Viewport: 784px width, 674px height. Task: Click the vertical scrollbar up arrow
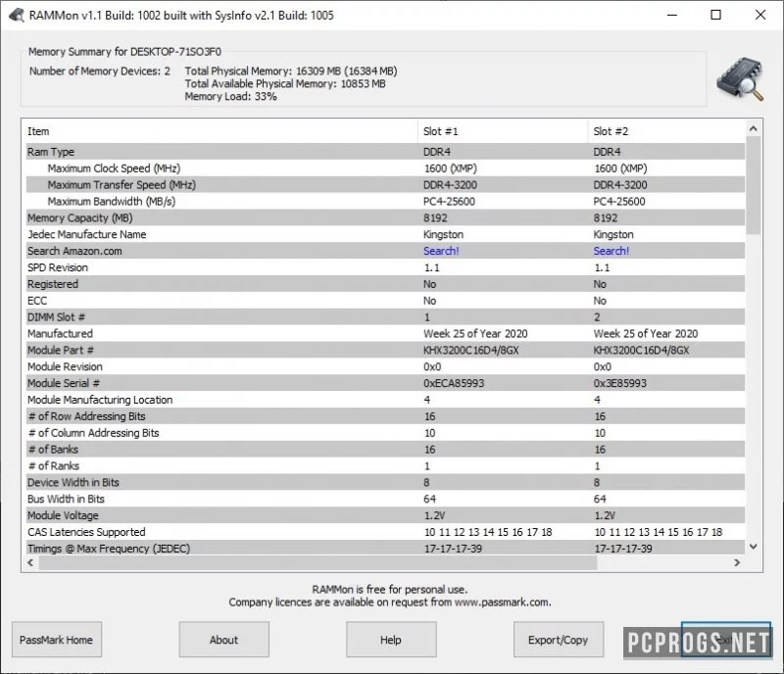pos(753,129)
